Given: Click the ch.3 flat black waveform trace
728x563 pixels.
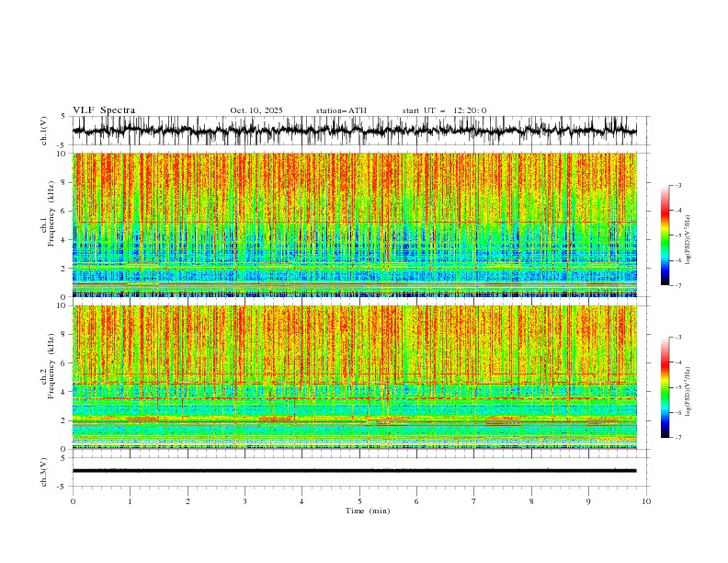Looking at the screenshot, I should (x=354, y=471).
